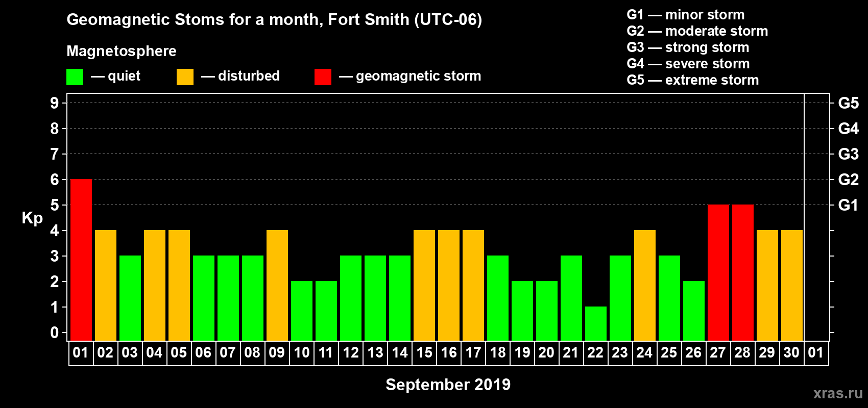Click the orange disturbed legend swatch

(x=185, y=77)
